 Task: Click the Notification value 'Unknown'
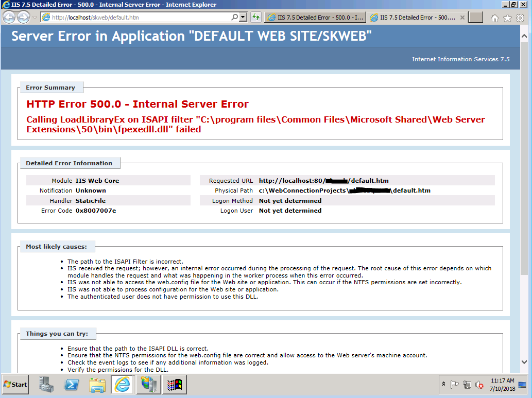(x=91, y=191)
